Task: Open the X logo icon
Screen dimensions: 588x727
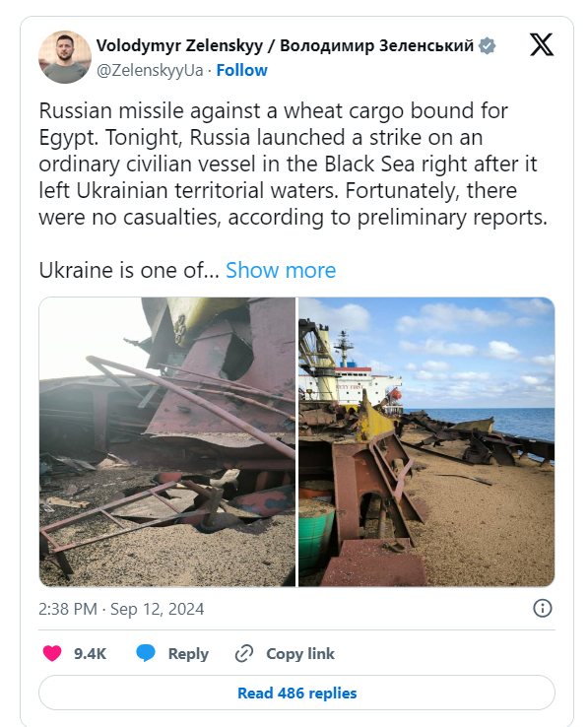Action: (541, 44)
